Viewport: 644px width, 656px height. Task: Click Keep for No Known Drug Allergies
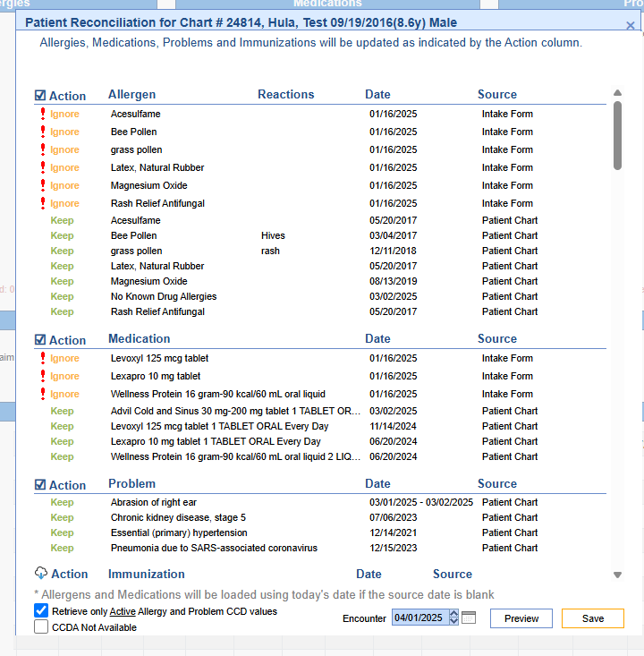coord(62,296)
